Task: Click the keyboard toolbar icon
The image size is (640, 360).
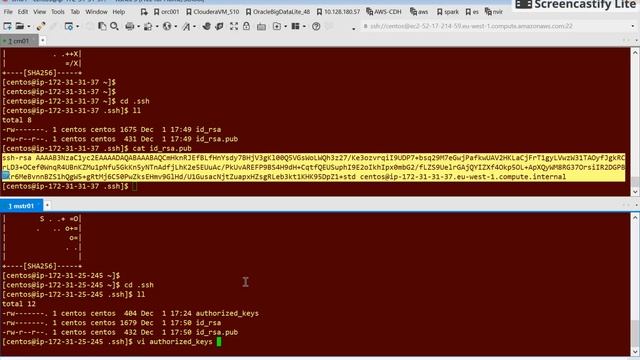Action: coord(261,26)
